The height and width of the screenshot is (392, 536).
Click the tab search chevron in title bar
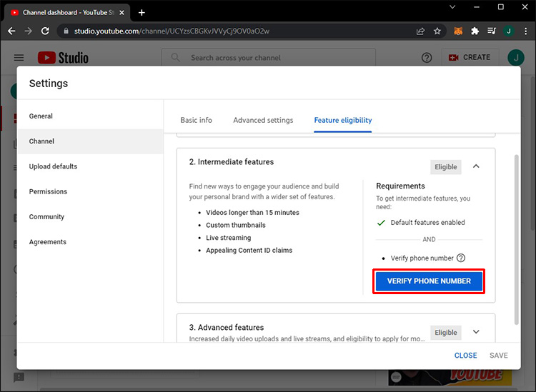click(452, 7)
